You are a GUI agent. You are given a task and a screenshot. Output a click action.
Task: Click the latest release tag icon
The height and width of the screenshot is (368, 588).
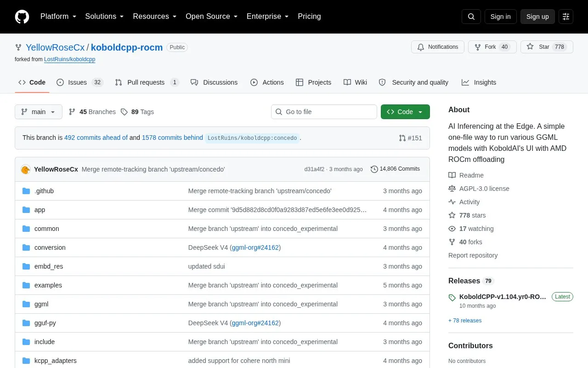[452, 298]
